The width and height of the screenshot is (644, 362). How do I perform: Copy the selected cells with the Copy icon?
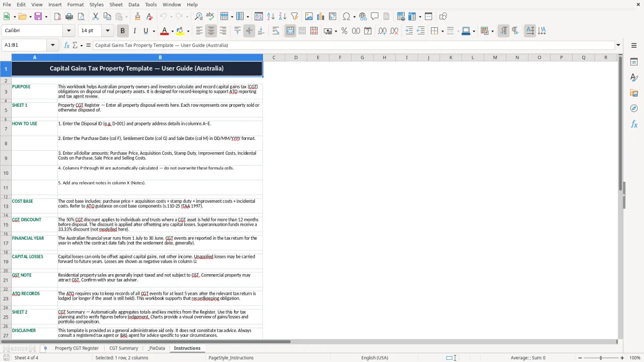tap(107, 17)
